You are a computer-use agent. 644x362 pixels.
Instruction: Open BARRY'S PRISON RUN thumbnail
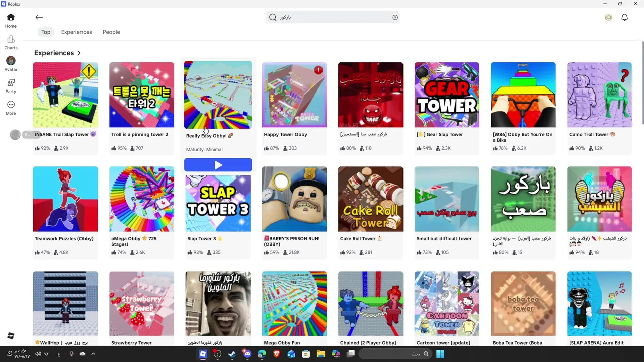pyautogui.click(x=294, y=199)
